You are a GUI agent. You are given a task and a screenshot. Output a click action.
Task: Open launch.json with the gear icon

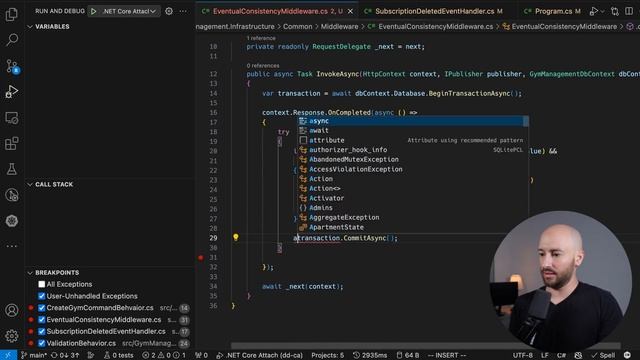click(169, 11)
